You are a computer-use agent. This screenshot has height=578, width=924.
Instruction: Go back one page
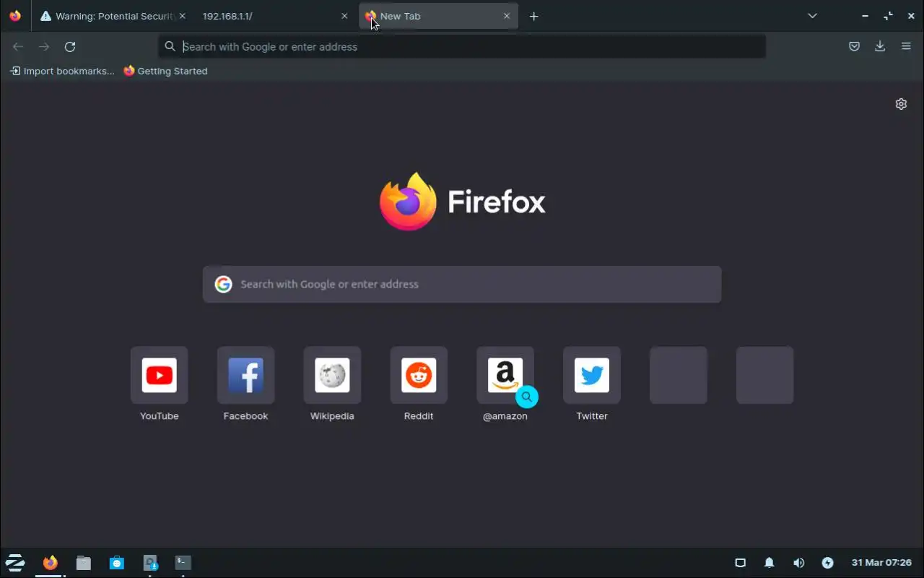pos(18,46)
